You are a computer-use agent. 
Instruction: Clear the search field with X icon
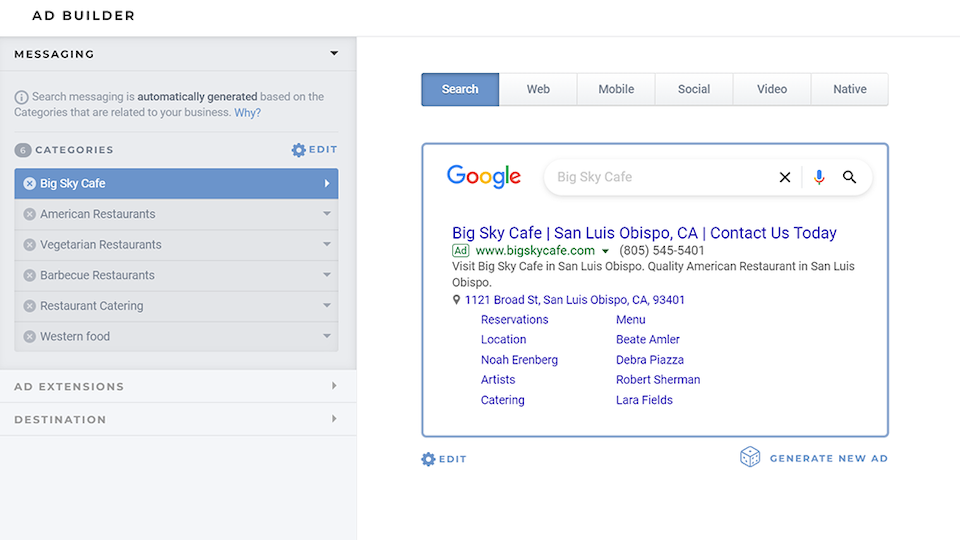(785, 177)
